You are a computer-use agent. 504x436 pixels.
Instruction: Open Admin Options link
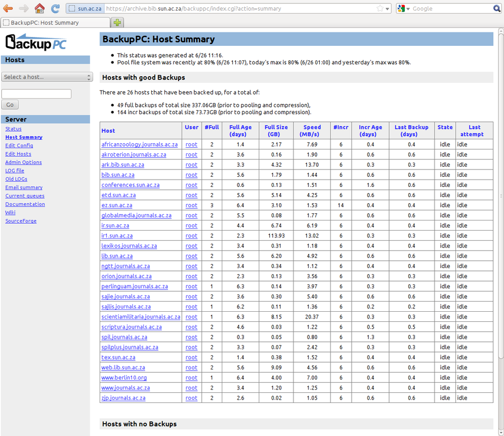point(24,162)
